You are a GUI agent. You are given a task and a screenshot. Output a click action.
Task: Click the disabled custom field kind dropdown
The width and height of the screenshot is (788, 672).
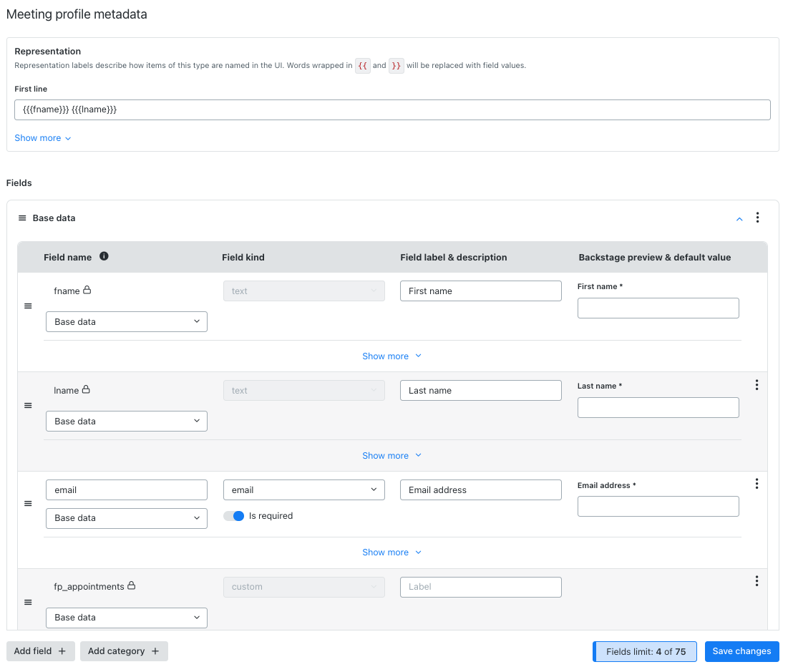pyautogui.click(x=304, y=587)
